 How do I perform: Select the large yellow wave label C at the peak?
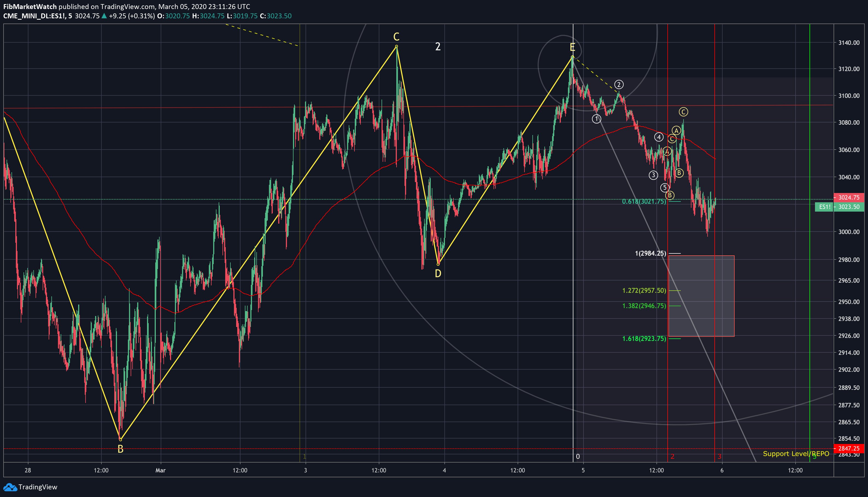tap(396, 37)
